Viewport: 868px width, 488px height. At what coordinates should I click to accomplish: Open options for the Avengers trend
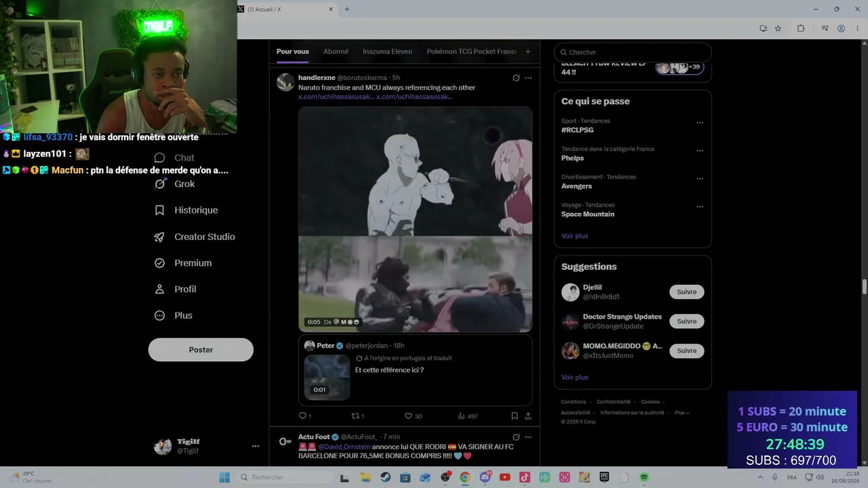(700, 179)
